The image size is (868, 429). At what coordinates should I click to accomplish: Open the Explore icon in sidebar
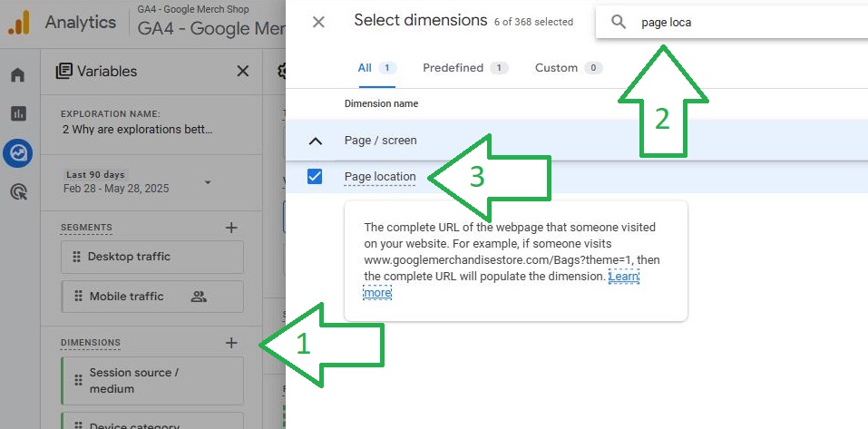click(x=18, y=153)
